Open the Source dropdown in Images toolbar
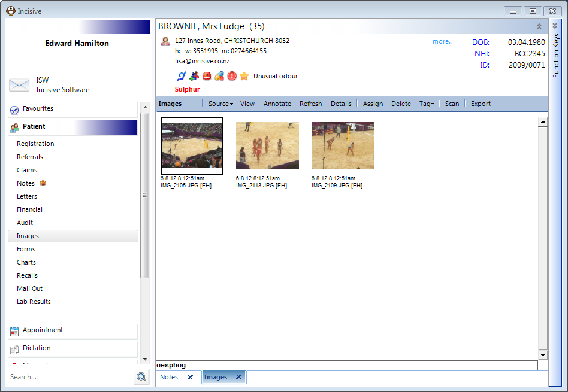 [220, 104]
